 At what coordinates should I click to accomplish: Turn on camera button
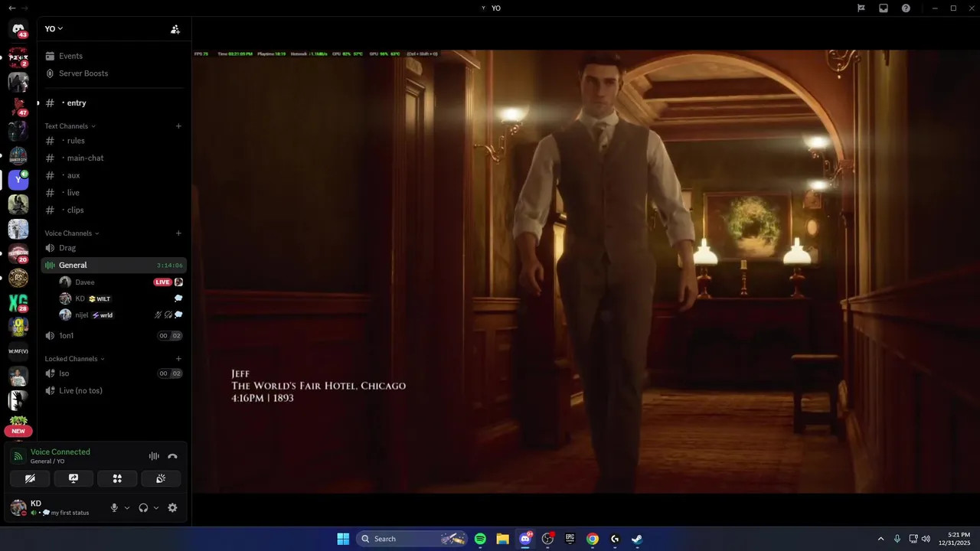tap(30, 478)
